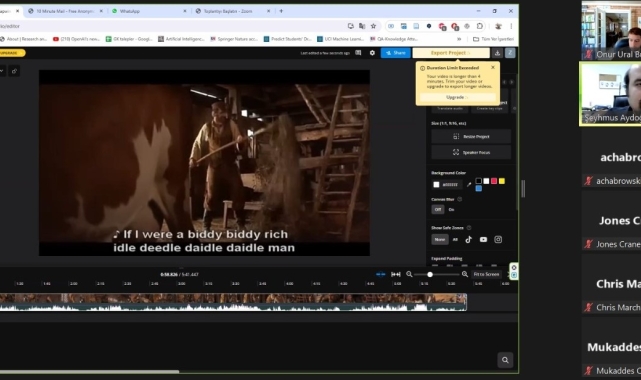Switch to the 10 Minute Mail tab
Viewport: 641px width, 380px height.
click(x=65, y=11)
